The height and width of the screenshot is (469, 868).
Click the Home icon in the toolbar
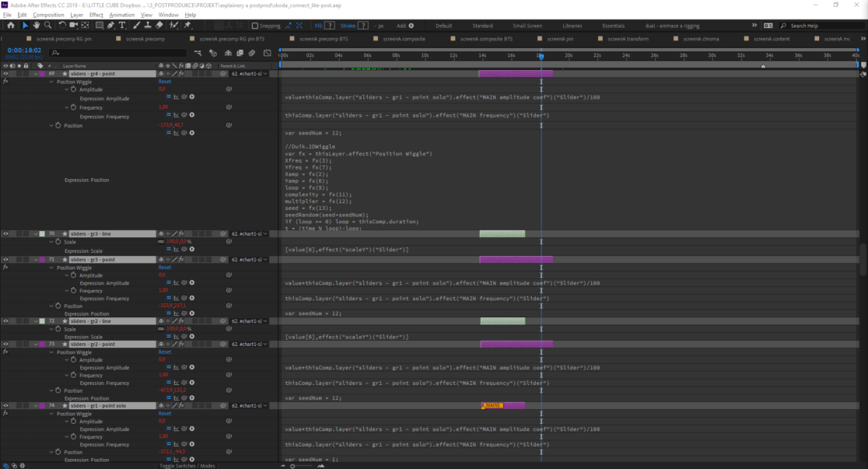click(10, 26)
